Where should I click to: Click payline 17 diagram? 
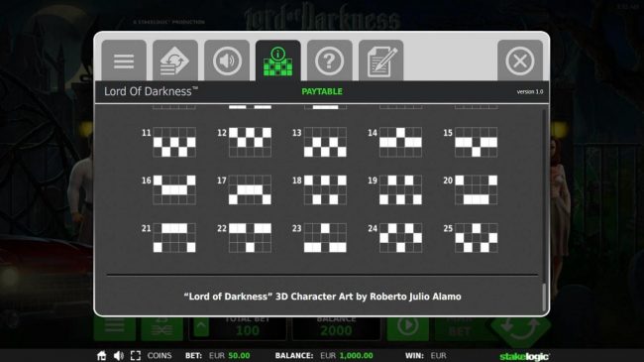pyautogui.click(x=250, y=190)
